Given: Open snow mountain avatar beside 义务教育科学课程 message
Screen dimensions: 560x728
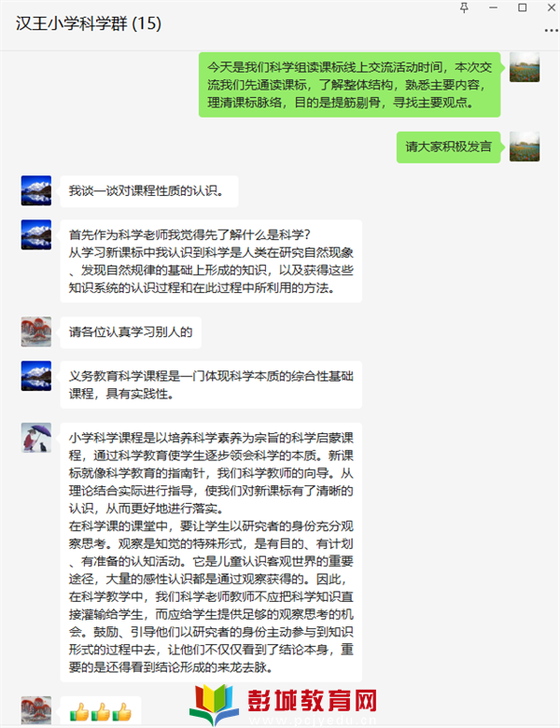Looking at the screenshot, I should coord(36,376).
